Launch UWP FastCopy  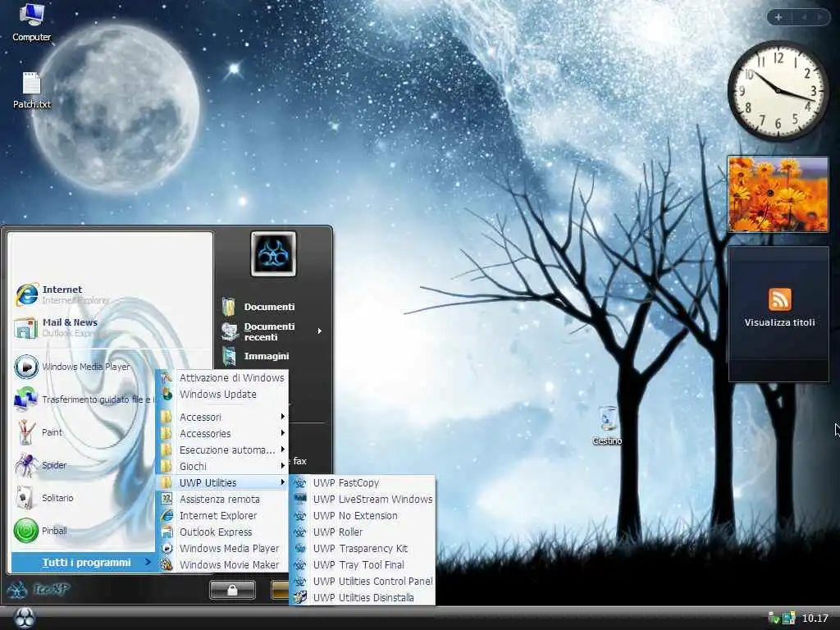click(363, 482)
